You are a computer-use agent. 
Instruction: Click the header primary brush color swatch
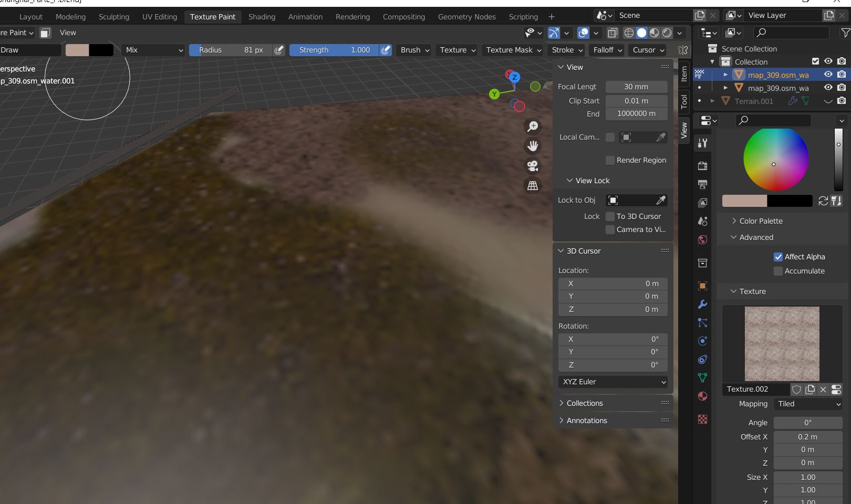pyautogui.click(x=77, y=50)
